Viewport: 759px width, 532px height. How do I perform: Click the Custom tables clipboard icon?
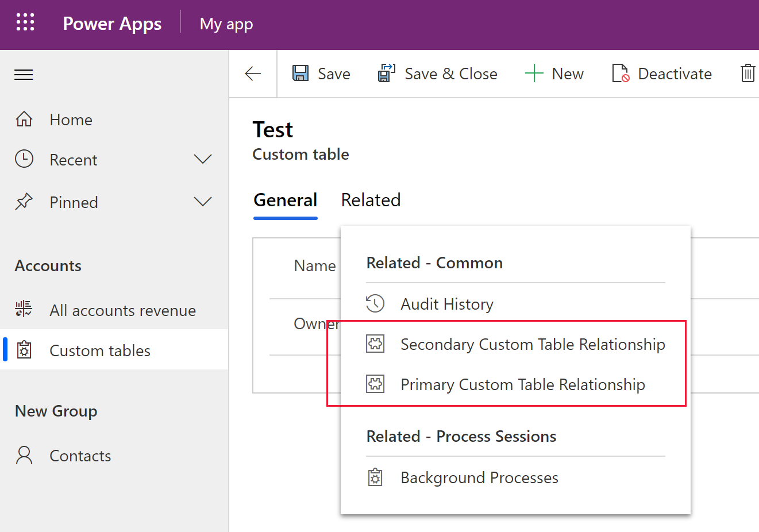pos(24,350)
